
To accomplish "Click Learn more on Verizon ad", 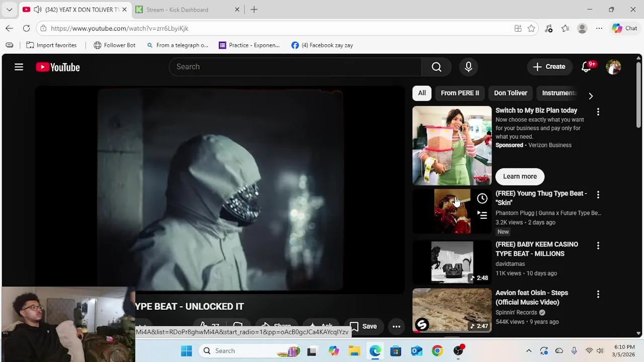I will [520, 176].
